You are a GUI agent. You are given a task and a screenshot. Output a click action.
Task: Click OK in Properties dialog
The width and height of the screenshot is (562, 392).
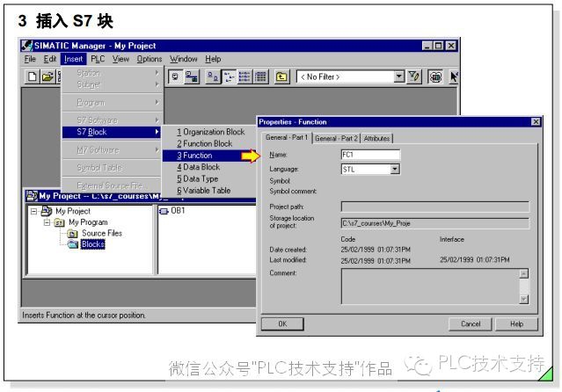pos(282,324)
